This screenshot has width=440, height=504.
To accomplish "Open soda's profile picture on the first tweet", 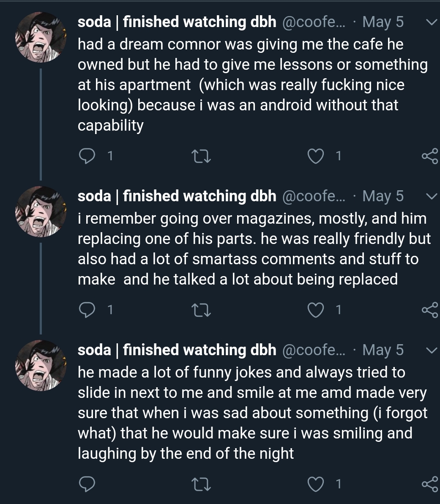I will click(x=41, y=37).
